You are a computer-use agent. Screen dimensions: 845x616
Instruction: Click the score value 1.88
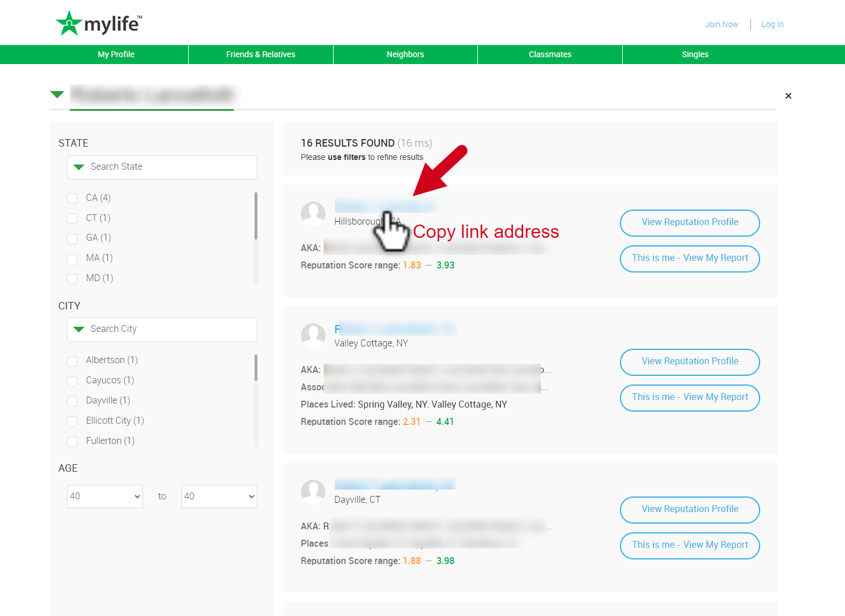[x=412, y=561]
